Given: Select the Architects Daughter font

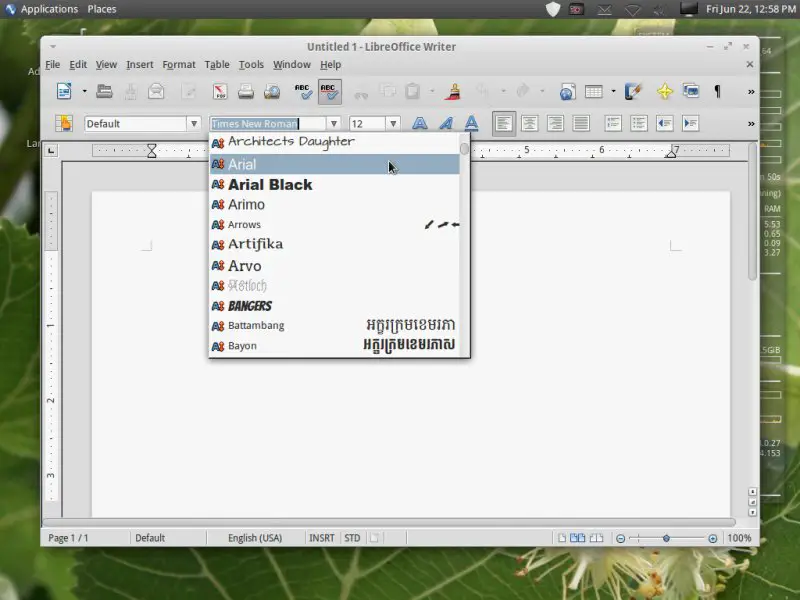Looking at the screenshot, I should tap(335, 142).
